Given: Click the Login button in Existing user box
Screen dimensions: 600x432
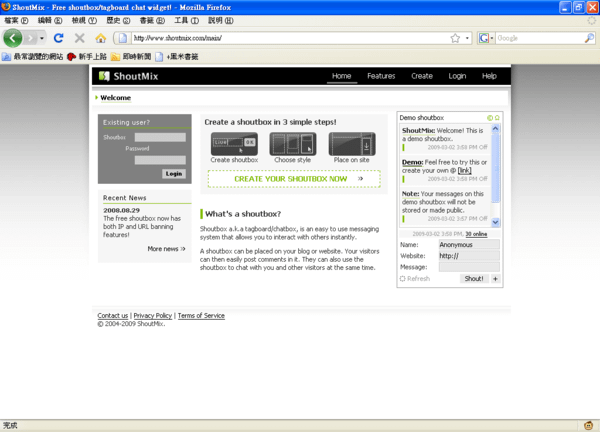Looking at the screenshot, I should coord(174,174).
